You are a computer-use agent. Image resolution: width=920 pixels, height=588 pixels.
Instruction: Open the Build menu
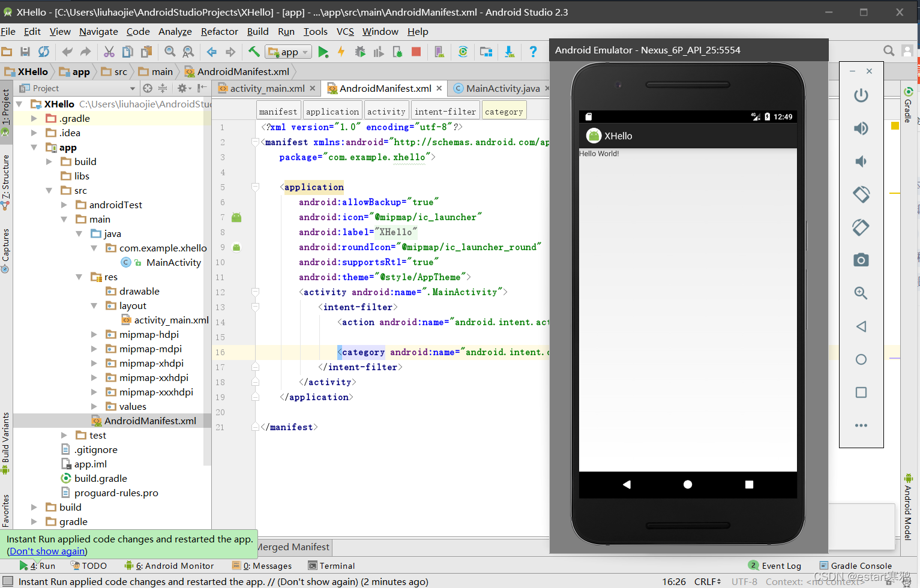[x=258, y=31]
